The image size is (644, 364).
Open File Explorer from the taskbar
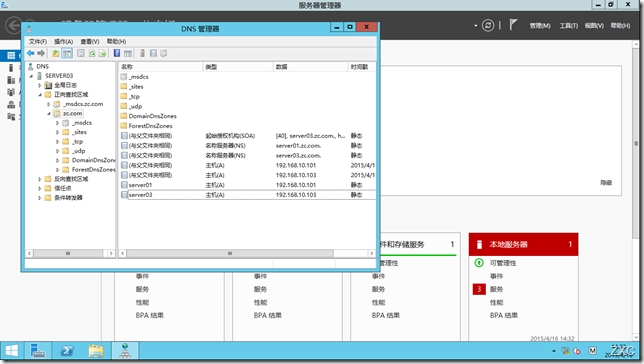pyautogui.click(x=96, y=351)
